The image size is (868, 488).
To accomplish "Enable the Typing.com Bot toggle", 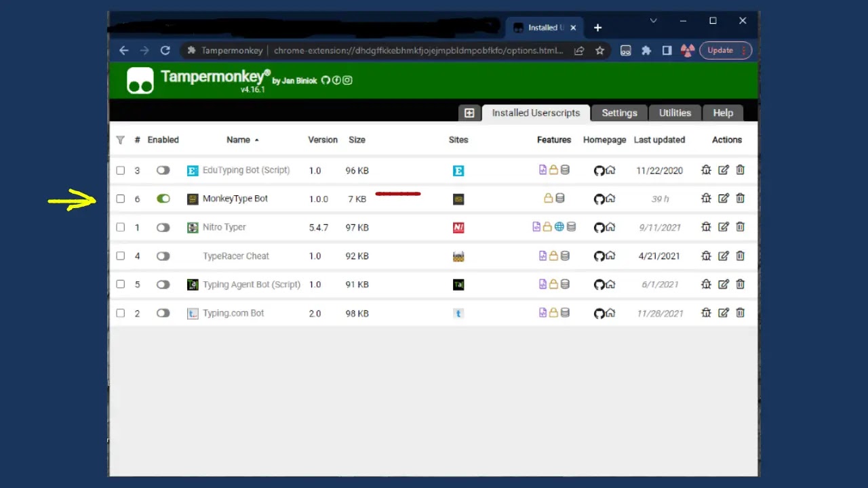I will tap(163, 312).
